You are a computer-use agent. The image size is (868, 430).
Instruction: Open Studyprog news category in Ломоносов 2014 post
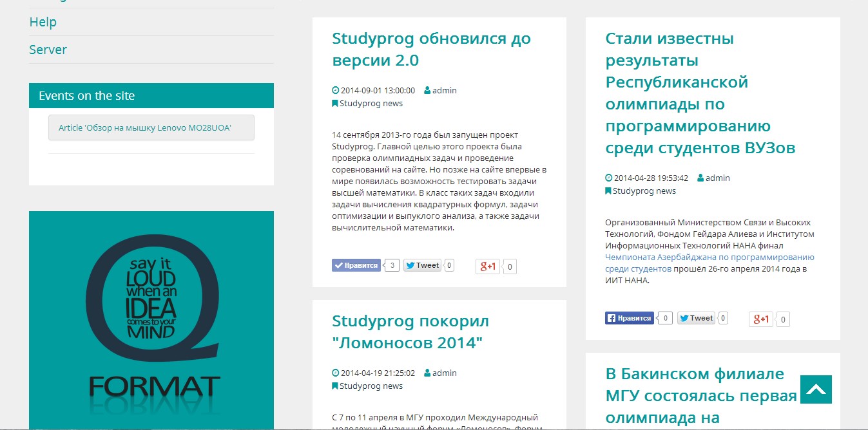pos(371,386)
